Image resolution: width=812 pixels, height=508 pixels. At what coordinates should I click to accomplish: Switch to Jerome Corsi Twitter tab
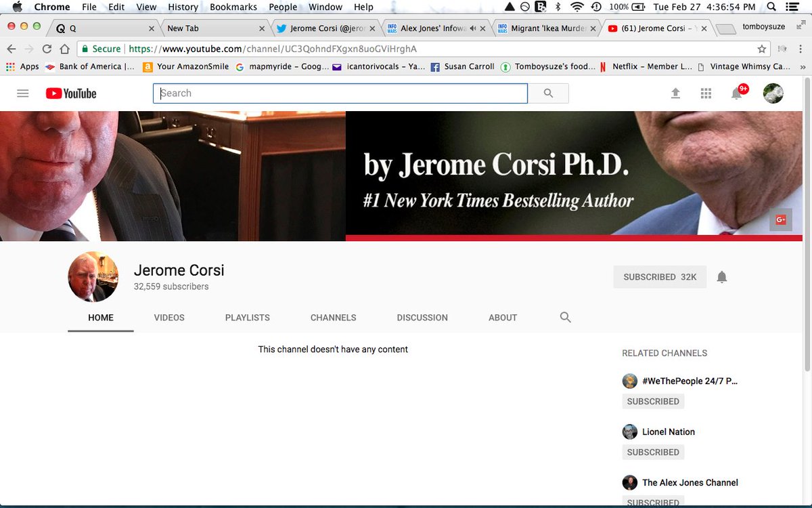coord(326,28)
